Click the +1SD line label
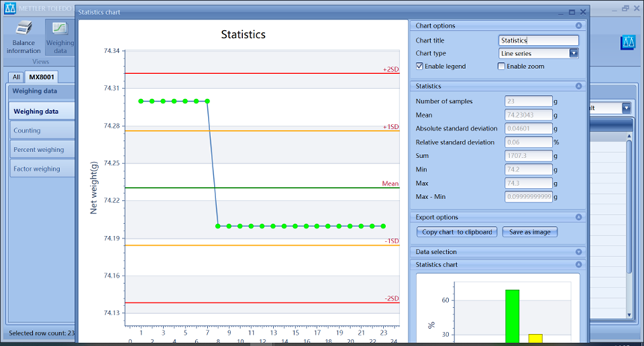The height and width of the screenshot is (346, 644). point(390,127)
